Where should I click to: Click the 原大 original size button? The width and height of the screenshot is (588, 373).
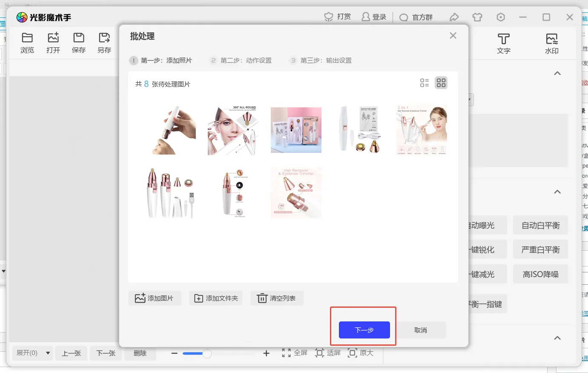[x=361, y=353]
